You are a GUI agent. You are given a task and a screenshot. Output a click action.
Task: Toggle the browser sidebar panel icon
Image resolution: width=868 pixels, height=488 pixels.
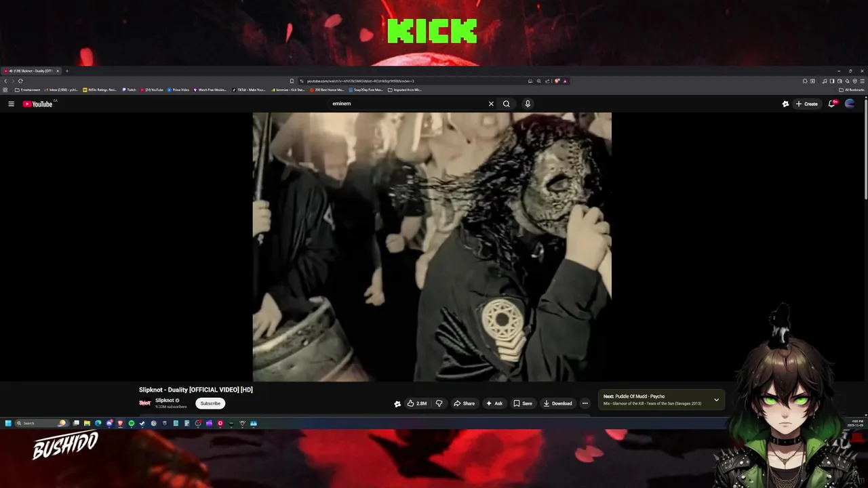pyautogui.click(x=832, y=81)
